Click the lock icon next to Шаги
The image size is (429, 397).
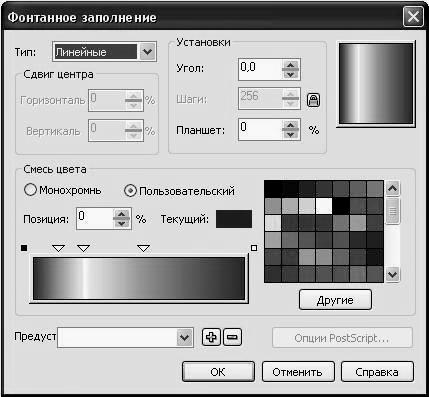[313, 100]
